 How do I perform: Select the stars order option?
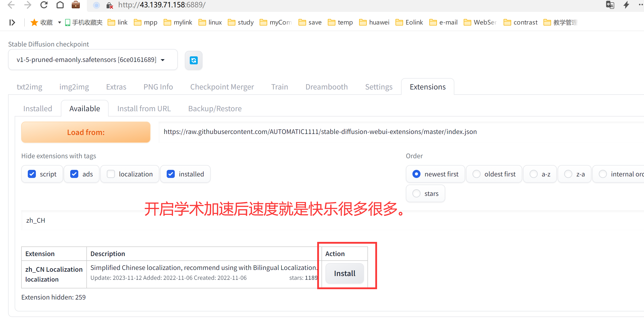tap(416, 194)
